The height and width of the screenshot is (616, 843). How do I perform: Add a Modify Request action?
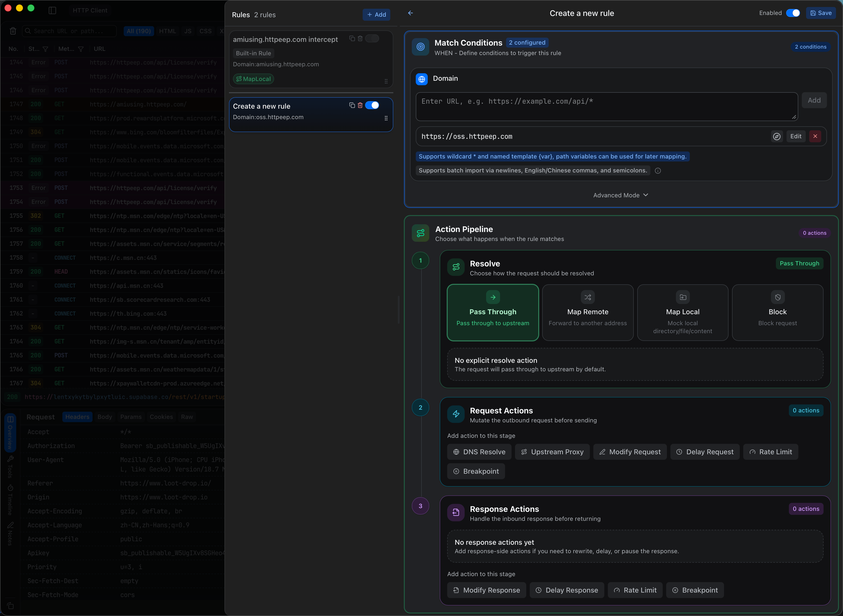click(x=630, y=452)
